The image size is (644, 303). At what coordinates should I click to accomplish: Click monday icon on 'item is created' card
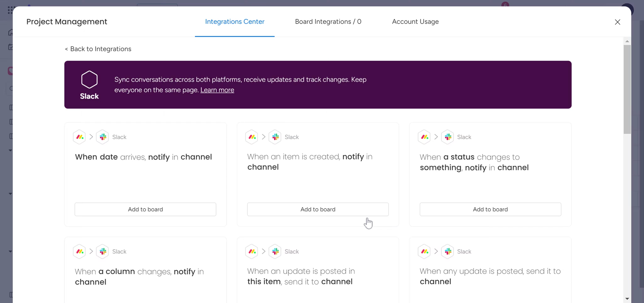point(252,137)
